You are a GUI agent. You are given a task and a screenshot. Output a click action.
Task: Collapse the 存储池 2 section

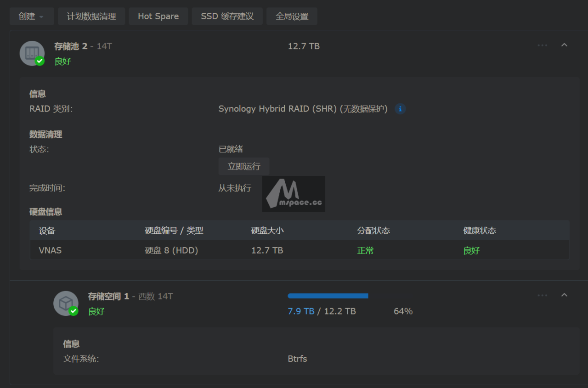(x=565, y=45)
